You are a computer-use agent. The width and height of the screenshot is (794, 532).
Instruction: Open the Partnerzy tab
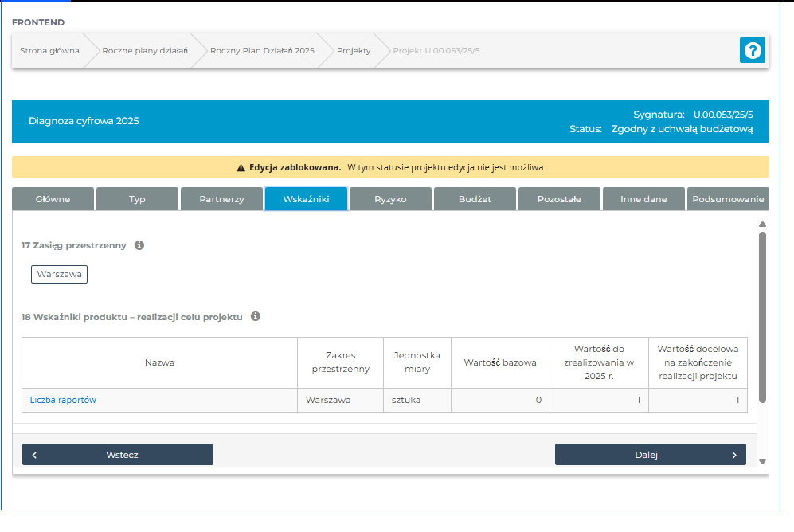click(221, 199)
